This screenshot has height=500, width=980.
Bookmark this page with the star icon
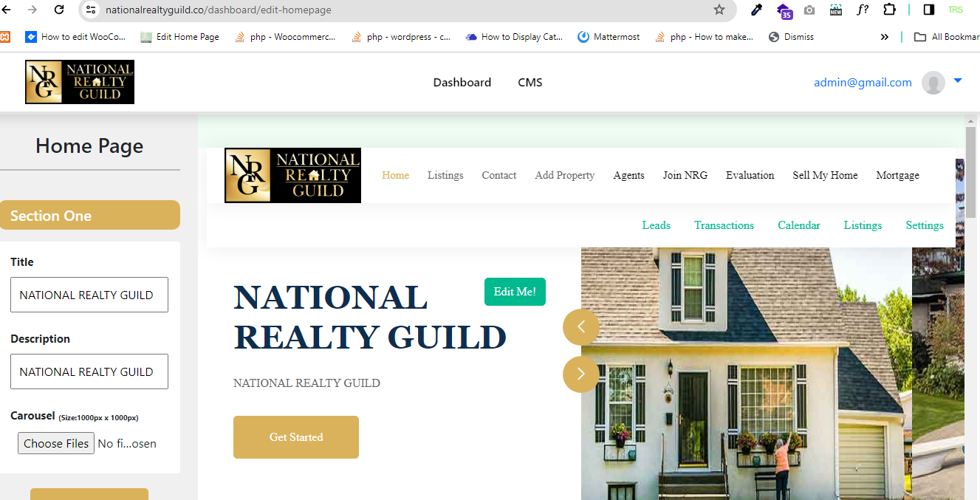pyautogui.click(x=719, y=10)
